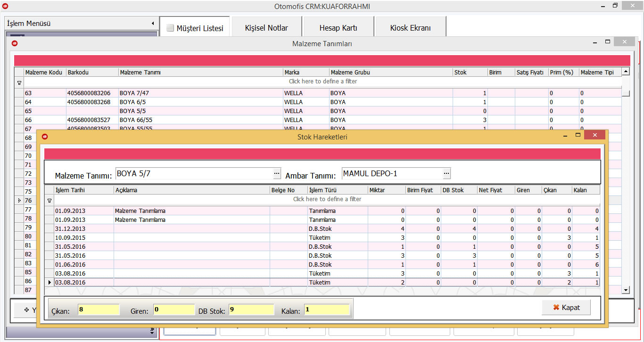Click the filter icon in Malzeme Tanımları grid
Viewport: 644px width, 342px height.
point(19,82)
